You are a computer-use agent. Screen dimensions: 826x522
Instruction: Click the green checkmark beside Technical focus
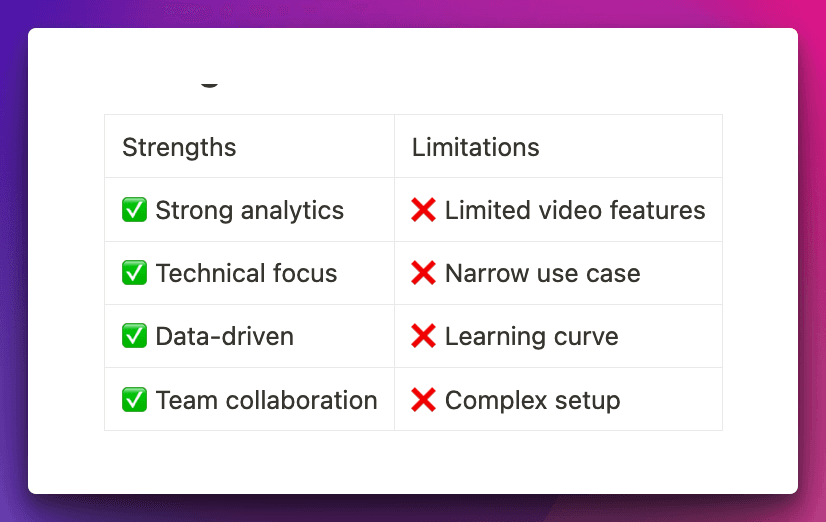tap(134, 273)
